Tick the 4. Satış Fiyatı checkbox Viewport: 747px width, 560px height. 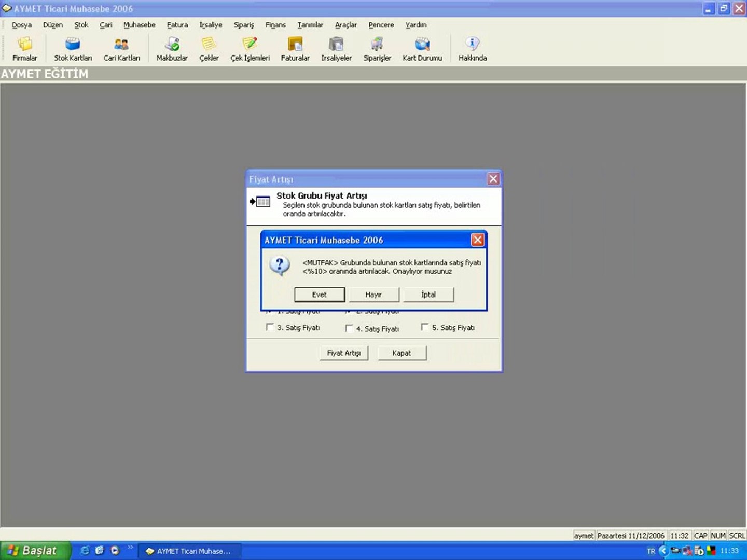point(349,328)
